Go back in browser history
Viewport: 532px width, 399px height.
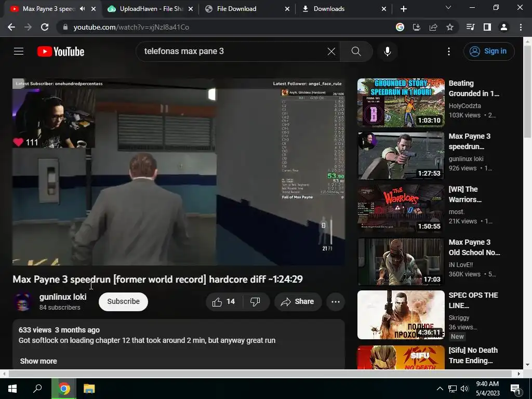pos(11,27)
